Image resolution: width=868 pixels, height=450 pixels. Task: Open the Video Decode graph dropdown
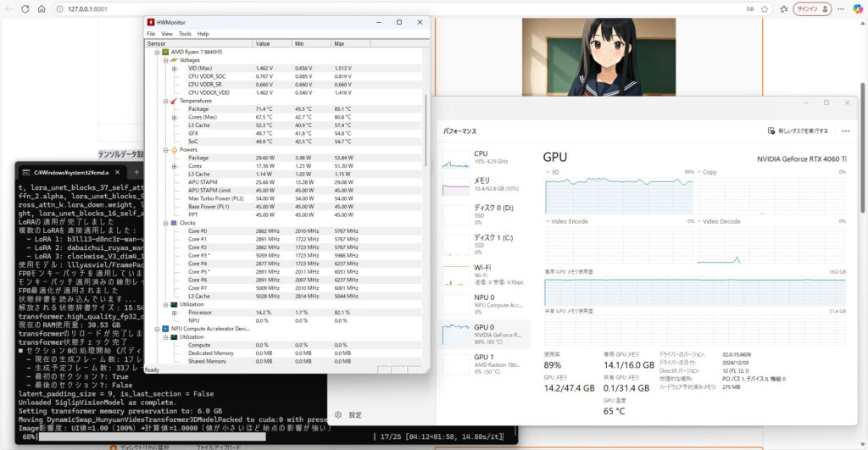pos(719,221)
